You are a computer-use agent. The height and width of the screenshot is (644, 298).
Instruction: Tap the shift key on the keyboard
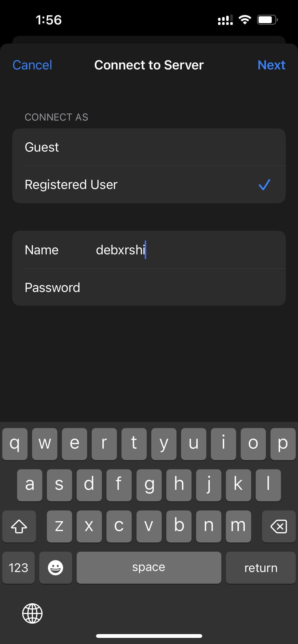(19, 526)
